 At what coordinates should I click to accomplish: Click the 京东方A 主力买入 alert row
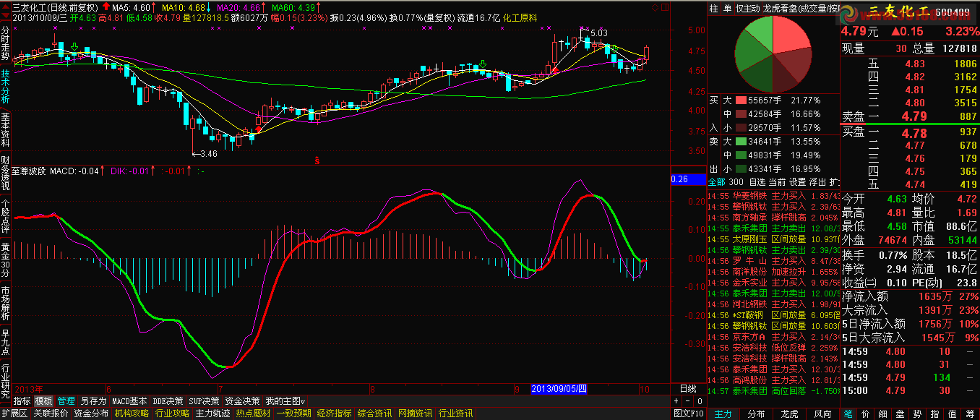pyautogui.click(x=774, y=337)
